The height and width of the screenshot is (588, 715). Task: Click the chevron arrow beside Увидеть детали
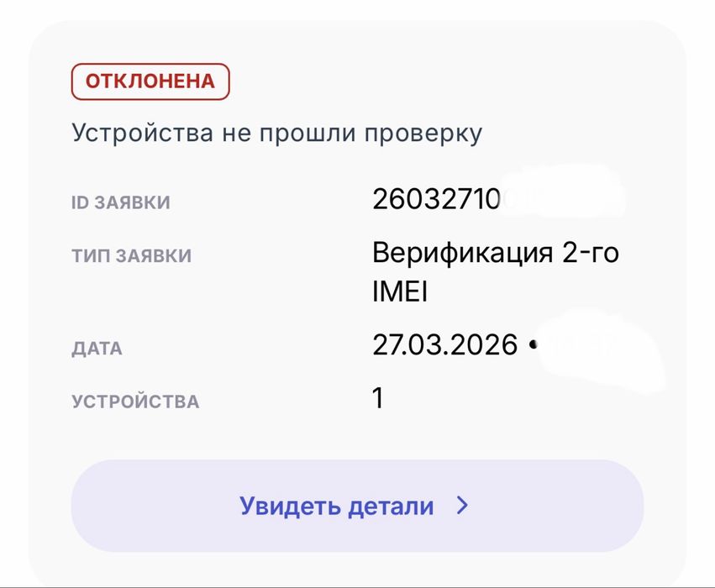tap(462, 506)
